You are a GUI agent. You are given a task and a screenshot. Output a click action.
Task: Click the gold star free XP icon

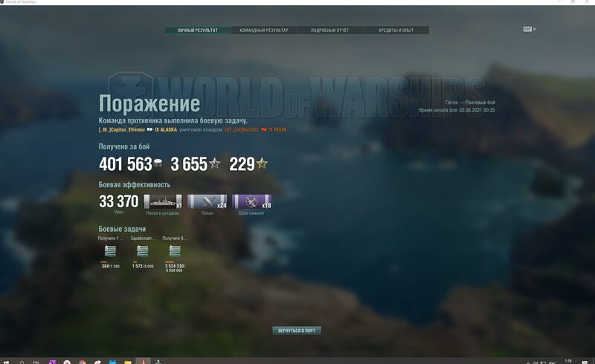(262, 164)
